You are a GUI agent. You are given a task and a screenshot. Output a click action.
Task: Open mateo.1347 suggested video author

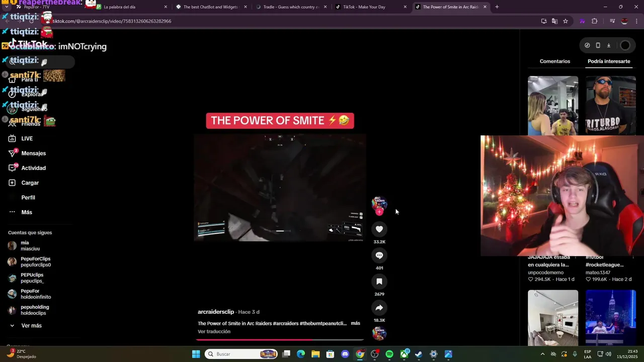597,273
